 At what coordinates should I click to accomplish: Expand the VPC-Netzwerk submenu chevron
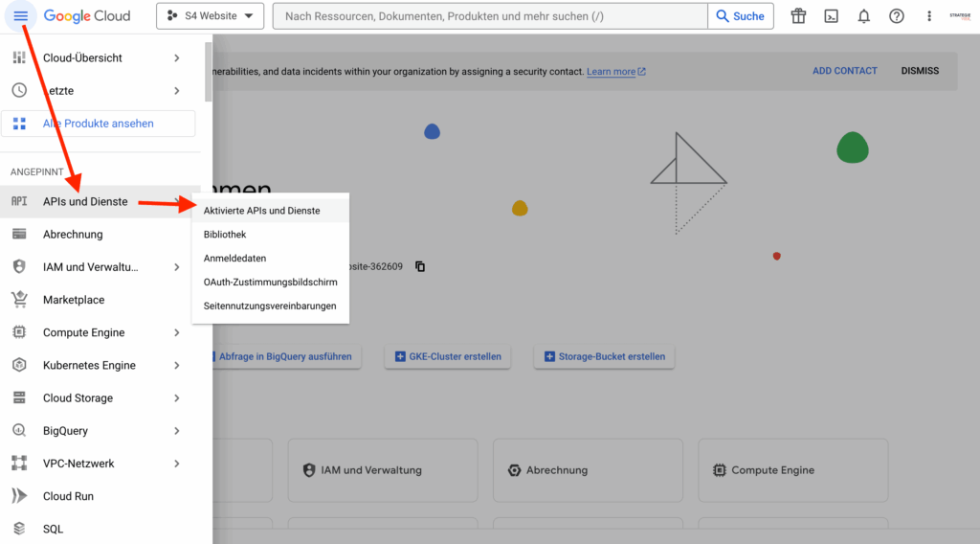pos(177,464)
